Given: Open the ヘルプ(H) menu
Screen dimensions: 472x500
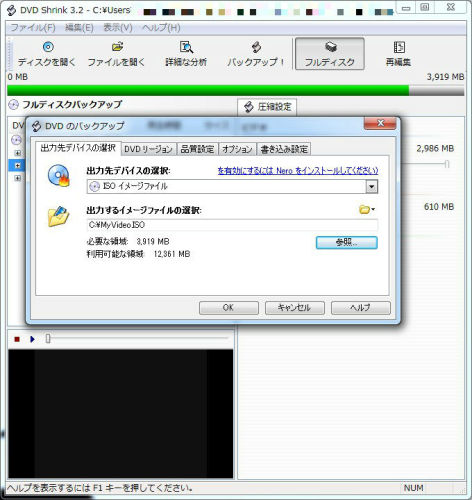Looking at the screenshot, I should point(161,28).
